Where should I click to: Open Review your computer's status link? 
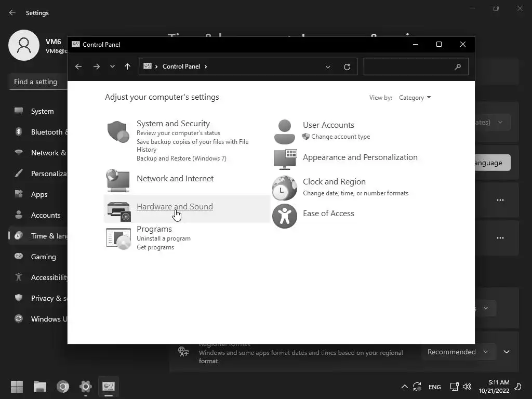pyautogui.click(x=179, y=133)
